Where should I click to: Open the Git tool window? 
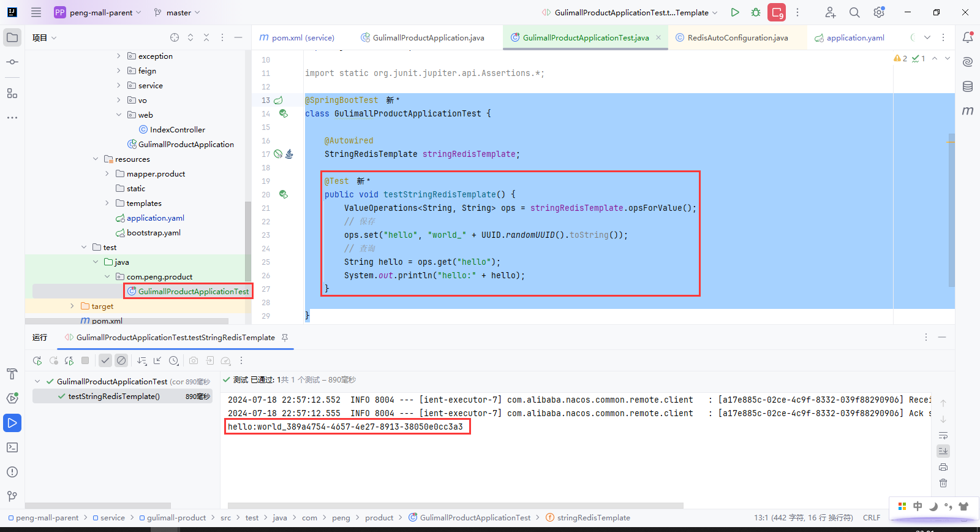pyautogui.click(x=12, y=496)
